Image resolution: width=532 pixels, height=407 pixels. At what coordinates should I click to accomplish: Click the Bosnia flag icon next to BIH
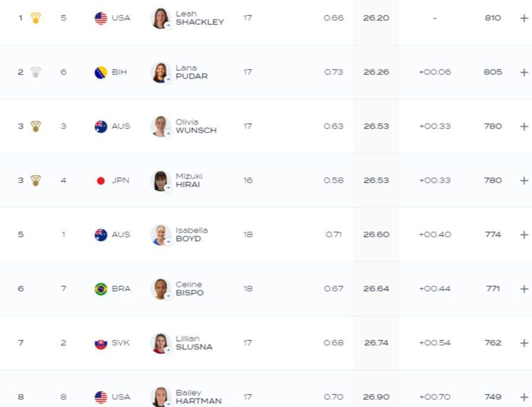pyautogui.click(x=101, y=73)
